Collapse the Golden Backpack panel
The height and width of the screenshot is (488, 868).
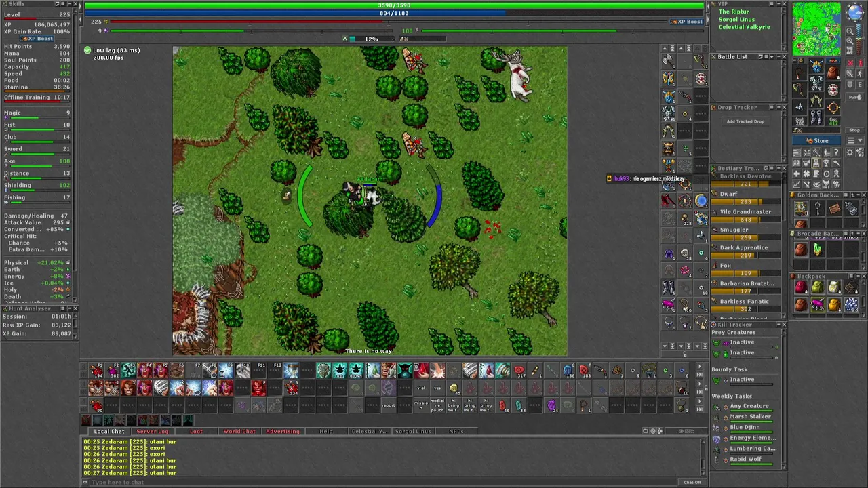pyautogui.click(x=859, y=195)
